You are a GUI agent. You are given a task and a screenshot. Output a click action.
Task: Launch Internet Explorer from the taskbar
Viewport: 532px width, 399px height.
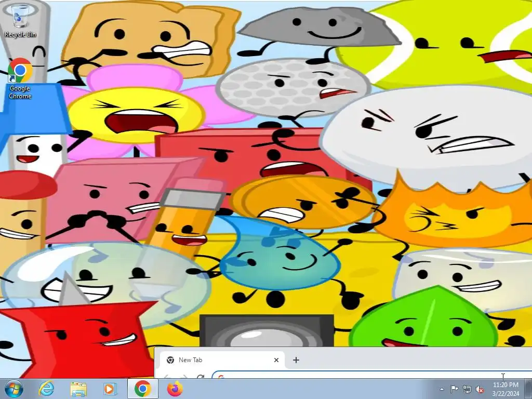(46, 389)
